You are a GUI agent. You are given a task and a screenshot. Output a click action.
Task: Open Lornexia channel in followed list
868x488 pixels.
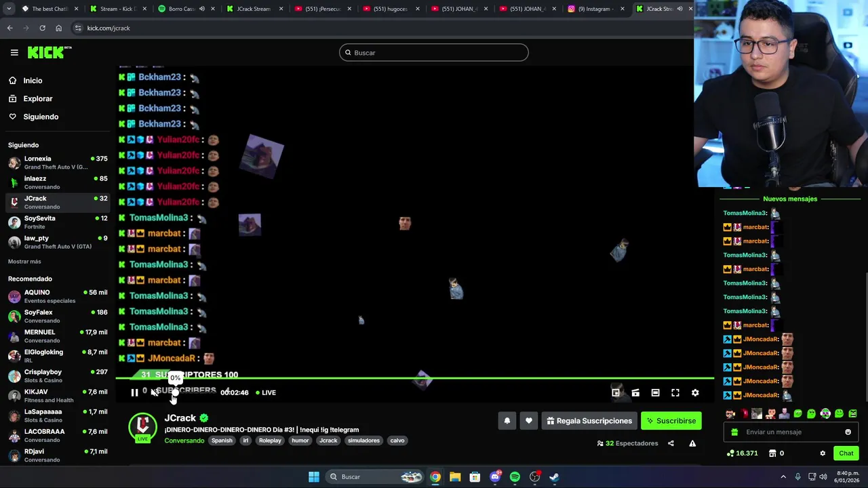coord(58,163)
